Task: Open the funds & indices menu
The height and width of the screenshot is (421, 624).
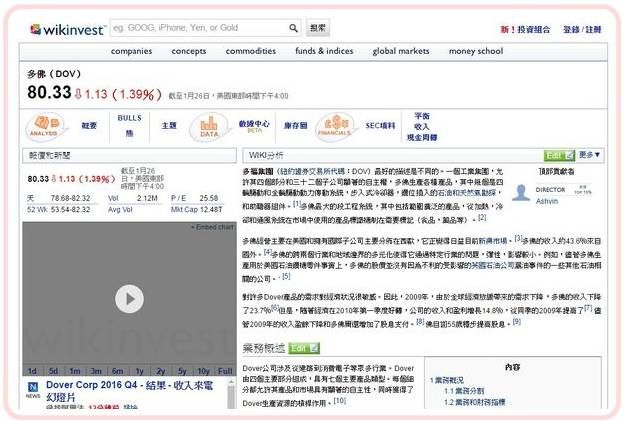Action: pyautogui.click(x=324, y=51)
